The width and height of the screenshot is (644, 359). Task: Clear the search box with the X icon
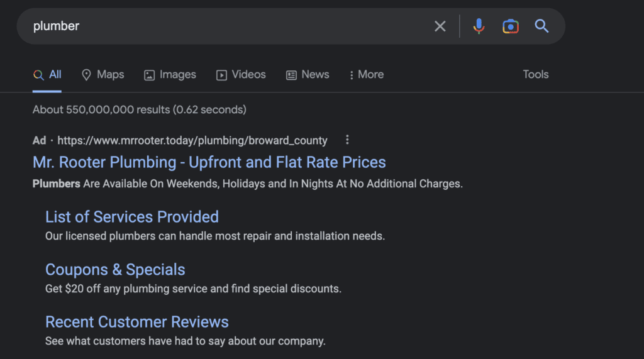click(440, 26)
